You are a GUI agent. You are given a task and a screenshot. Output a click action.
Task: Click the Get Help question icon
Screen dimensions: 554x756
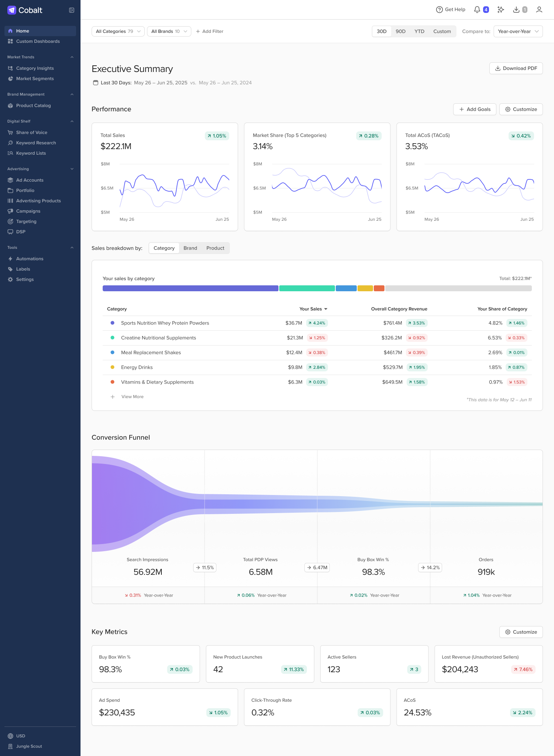(440, 10)
